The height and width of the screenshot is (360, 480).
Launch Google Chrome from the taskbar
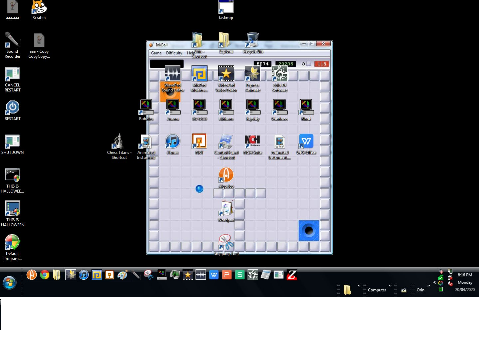44,275
